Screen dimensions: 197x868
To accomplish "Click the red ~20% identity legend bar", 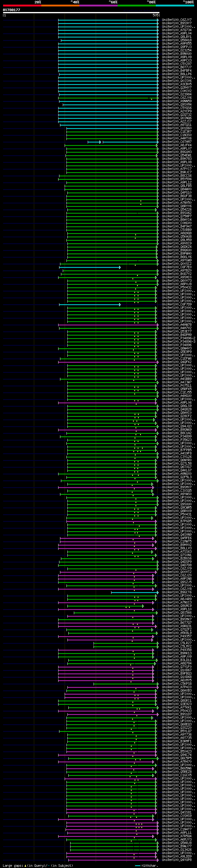I will (x=22, y=6).
